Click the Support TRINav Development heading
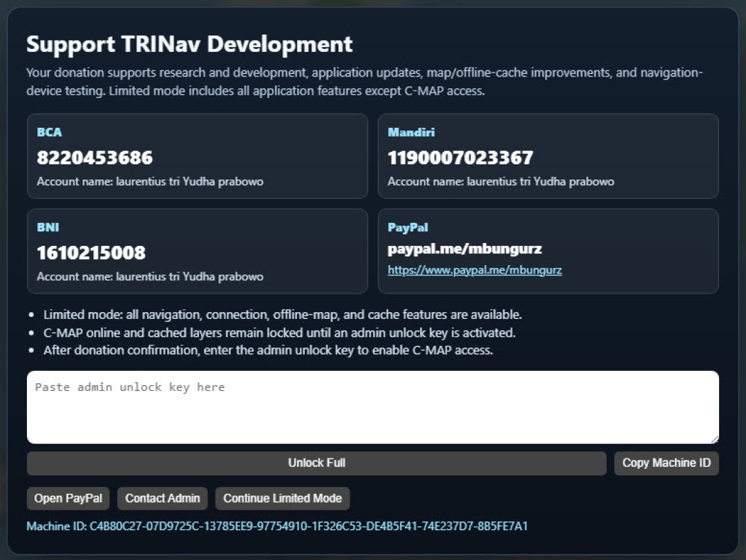This screenshot has height=560, width=746. [x=189, y=44]
